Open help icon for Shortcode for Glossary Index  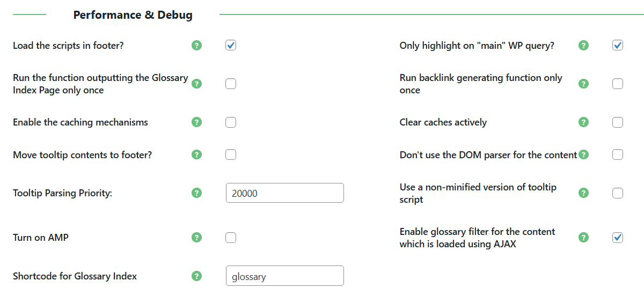(196, 276)
